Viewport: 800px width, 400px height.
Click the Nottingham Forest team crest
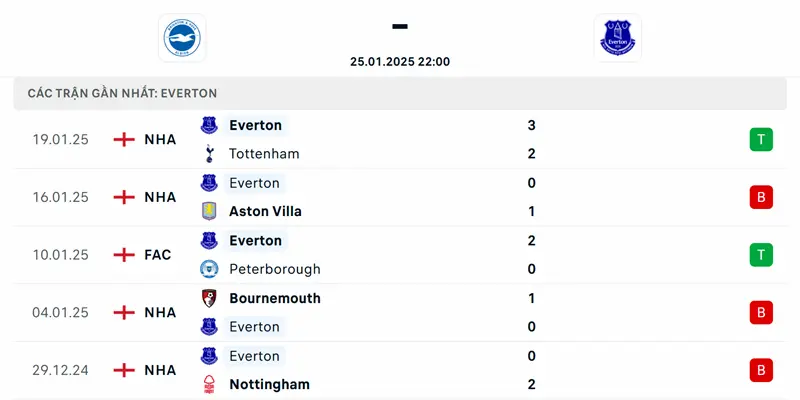tap(209, 384)
